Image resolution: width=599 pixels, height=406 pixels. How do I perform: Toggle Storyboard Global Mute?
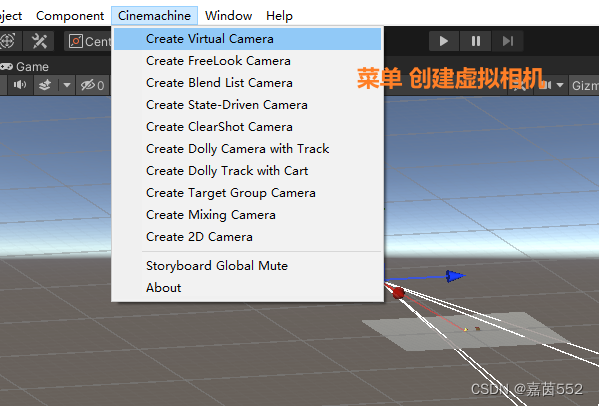click(x=248, y=266)
